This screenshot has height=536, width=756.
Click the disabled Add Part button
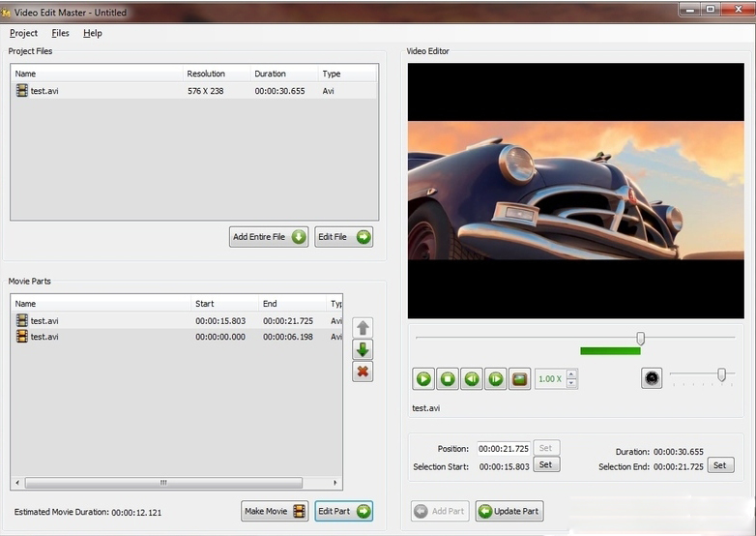pos(440,511)
